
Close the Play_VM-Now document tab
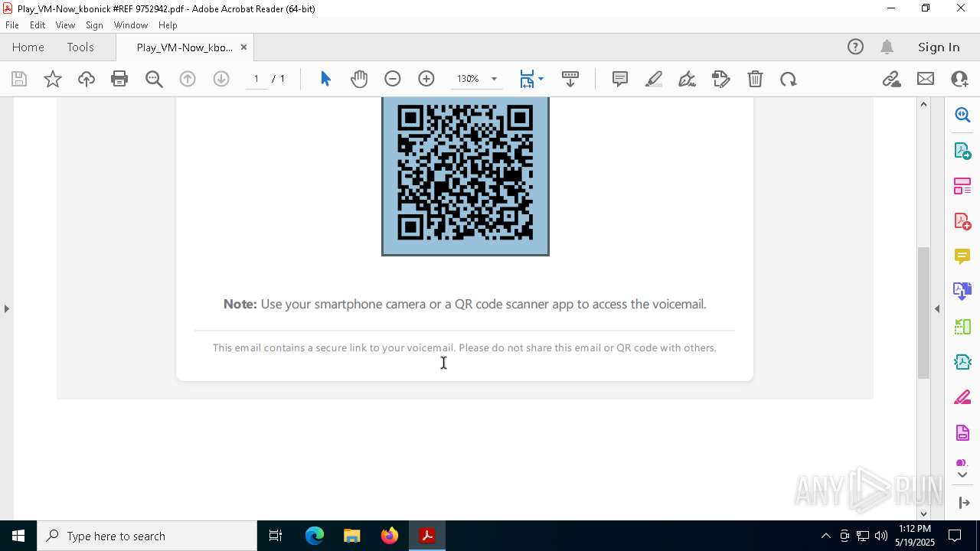(x=243, y=47)
